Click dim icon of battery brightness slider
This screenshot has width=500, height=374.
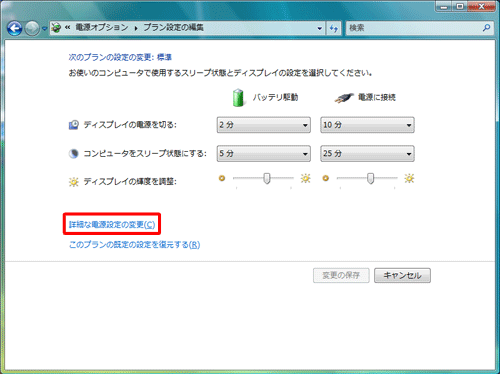[x=222, y=178]
